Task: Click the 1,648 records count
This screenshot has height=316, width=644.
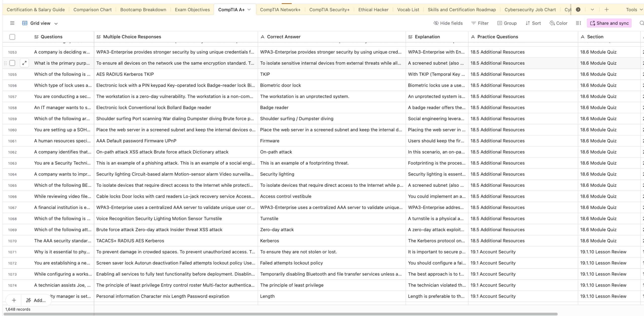Action: (18, 309)
